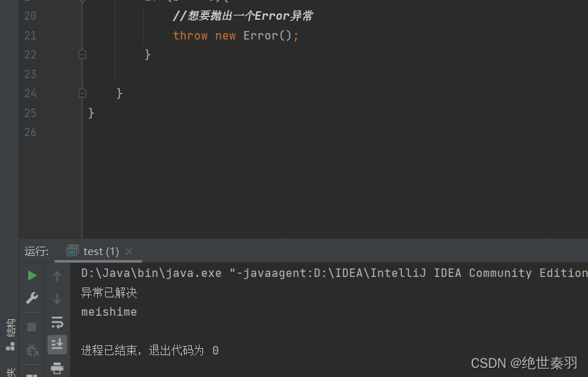Click console output 'meishime'

click(109, 311)
